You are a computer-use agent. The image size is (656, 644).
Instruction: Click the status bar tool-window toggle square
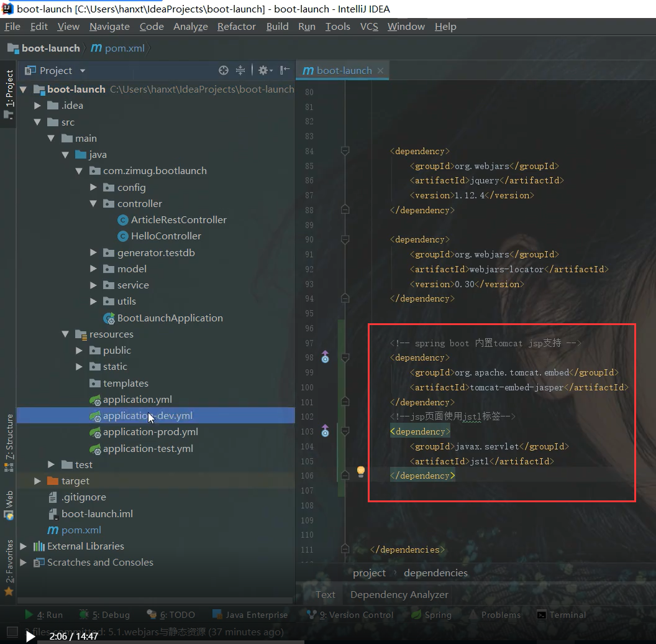[x=12, y=632]
